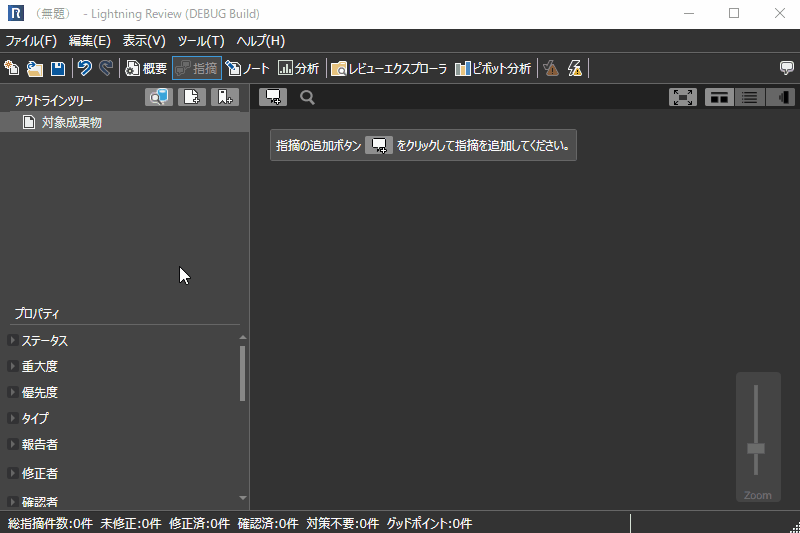Click the speech bubble feedback icon
Viewport: 800px width, 533px height.
[x=787, y=68]
